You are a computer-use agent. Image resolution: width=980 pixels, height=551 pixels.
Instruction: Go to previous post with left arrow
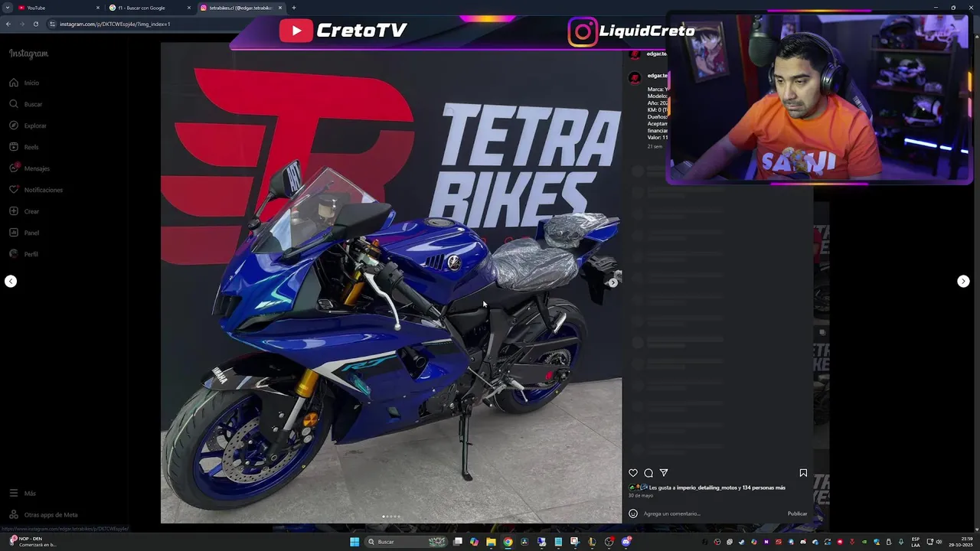pos(11,282)
